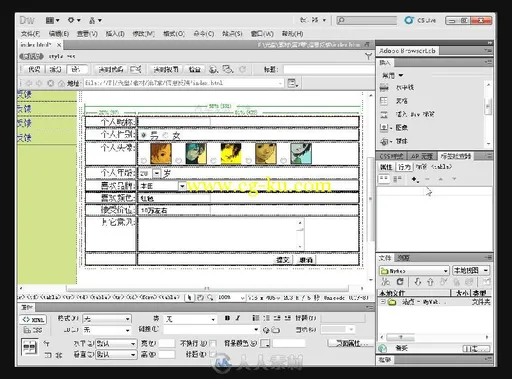Switch to Split view button
Screen dimensions: 512x379
pos(55,69)
